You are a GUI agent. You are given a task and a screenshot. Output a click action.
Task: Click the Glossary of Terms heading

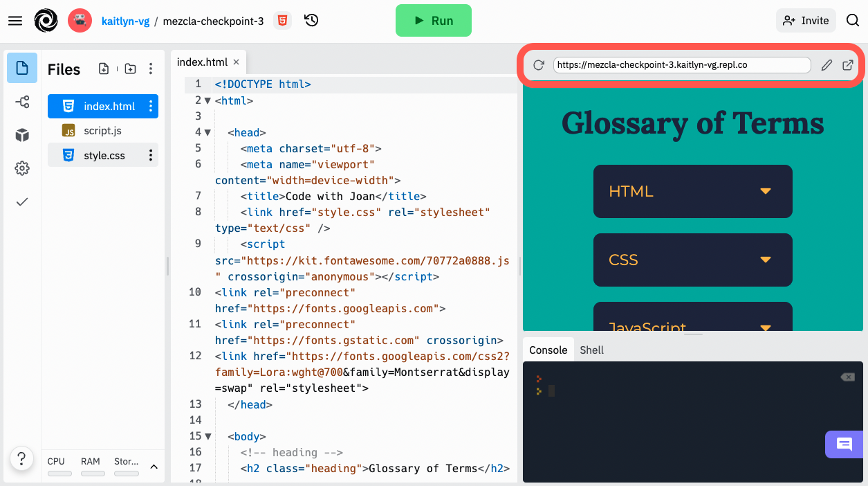pos(693,124)
